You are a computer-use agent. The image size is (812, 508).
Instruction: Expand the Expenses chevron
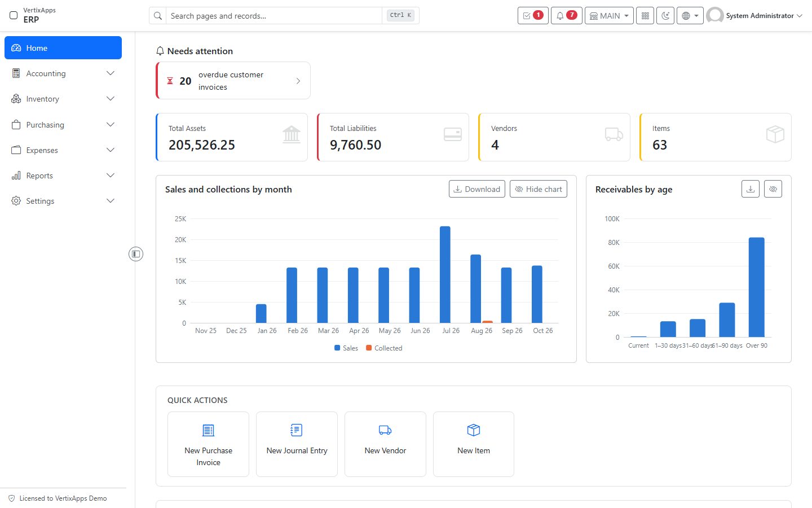click(x=111, y=150)
